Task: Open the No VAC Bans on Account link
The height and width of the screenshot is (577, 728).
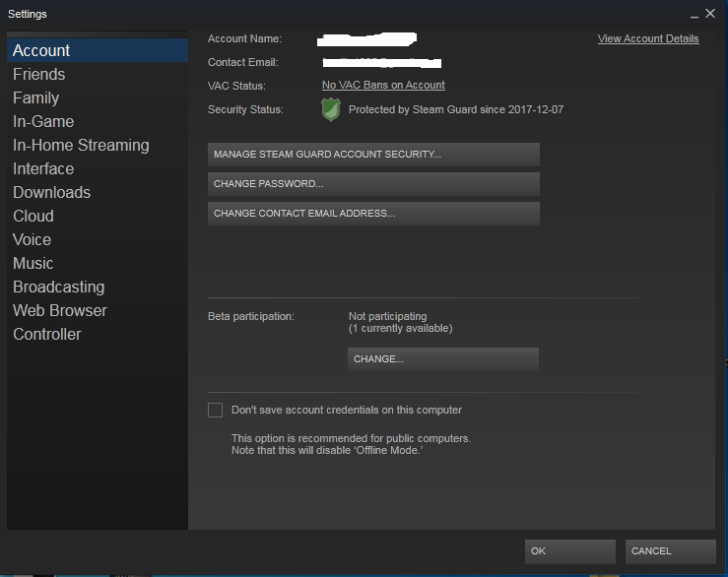Action: pos(383,86)
